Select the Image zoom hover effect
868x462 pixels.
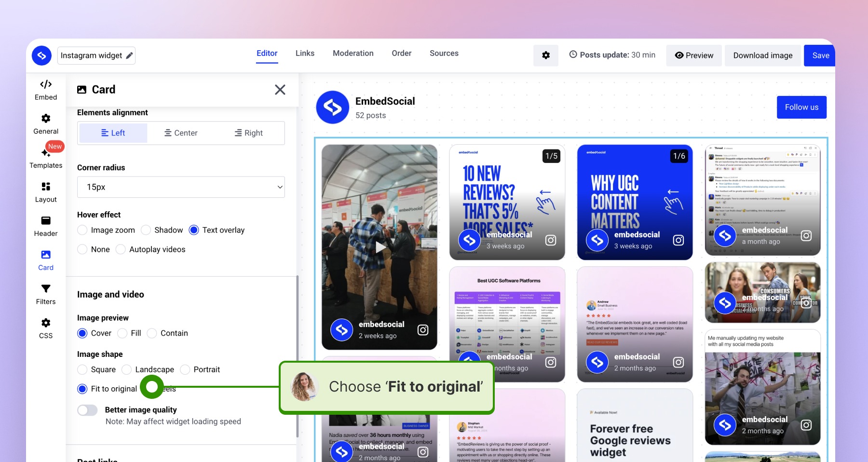point(82,230)
